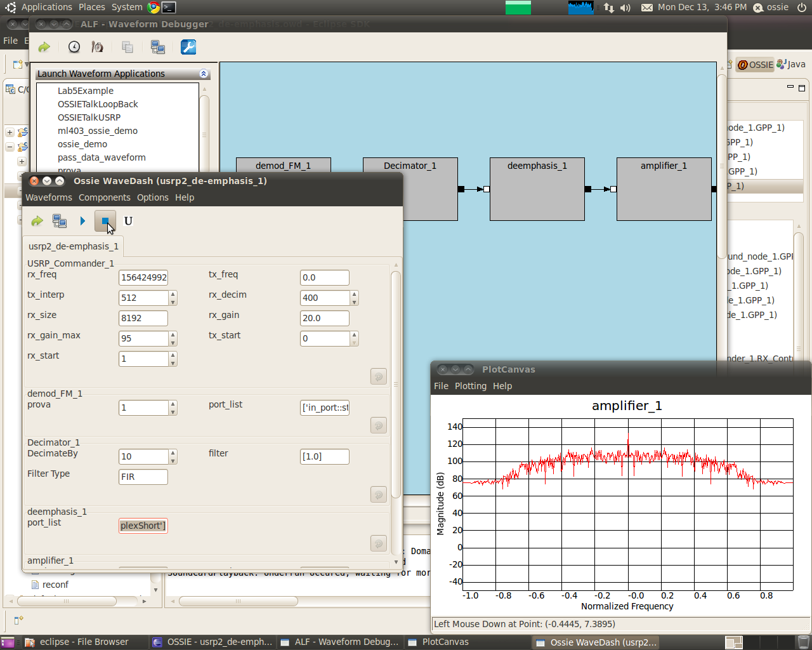812x650 pixels.
Task: Select OSSIETalkUSRP in waveform list
Action: [x=89, y=117]
